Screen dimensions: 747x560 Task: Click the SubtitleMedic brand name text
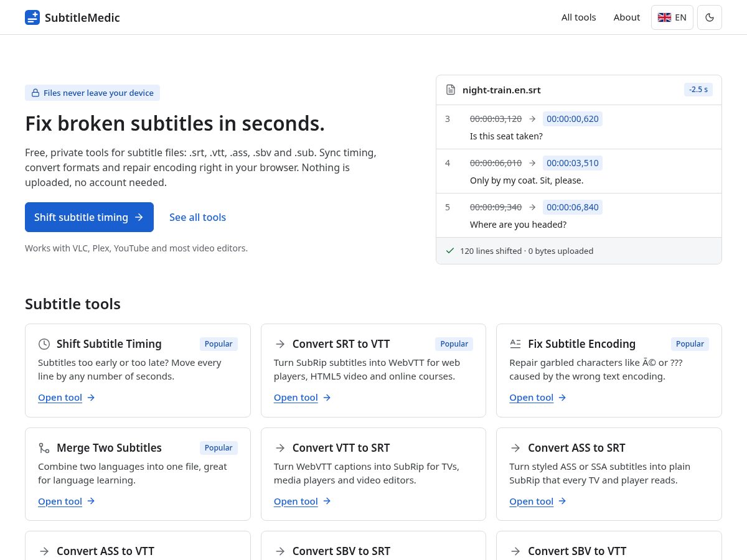point(82,17)
